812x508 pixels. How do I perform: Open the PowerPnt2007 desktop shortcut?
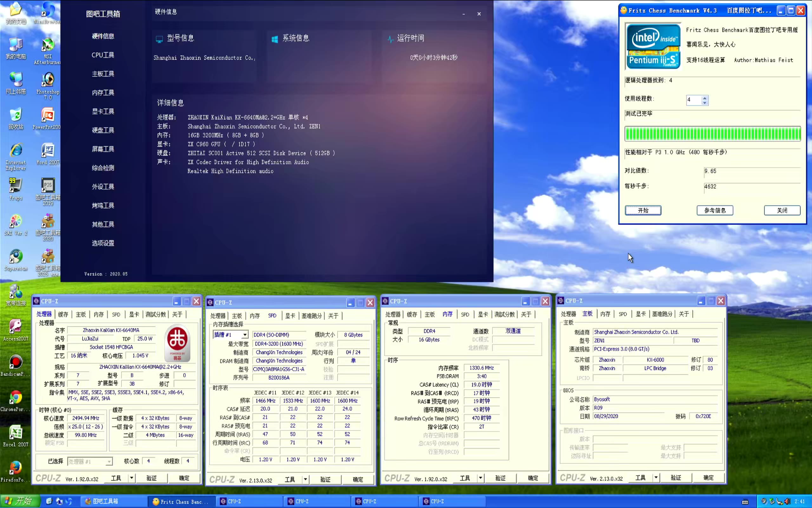tap(47, 119)
